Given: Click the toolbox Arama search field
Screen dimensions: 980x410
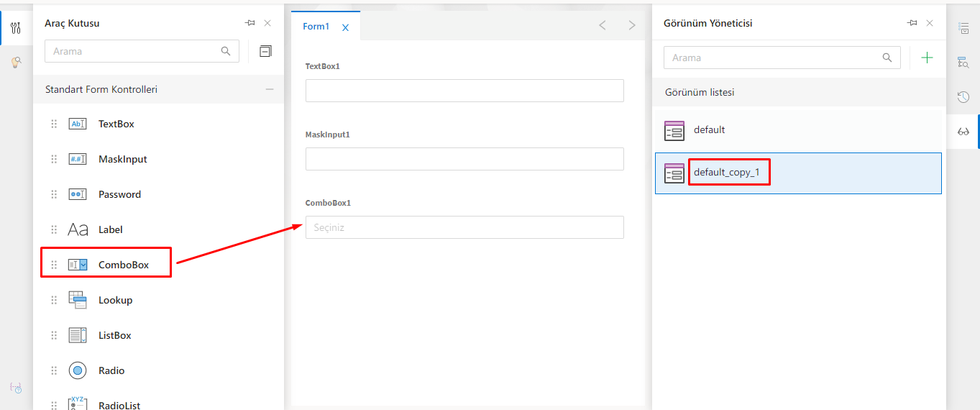Looking at the screenshot, I should coord(133,51).
